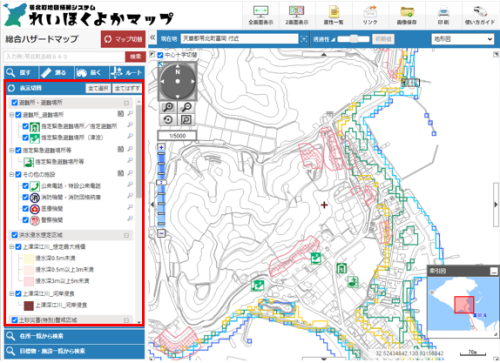
Task: Toggle the center crosshair checkbox
Action: point(160,55)
